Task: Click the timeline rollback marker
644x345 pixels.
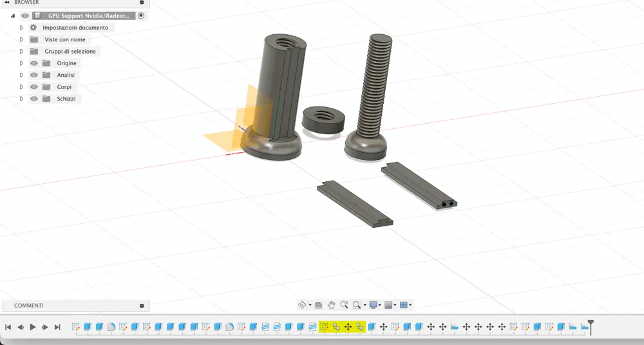Action: point(591,326)
